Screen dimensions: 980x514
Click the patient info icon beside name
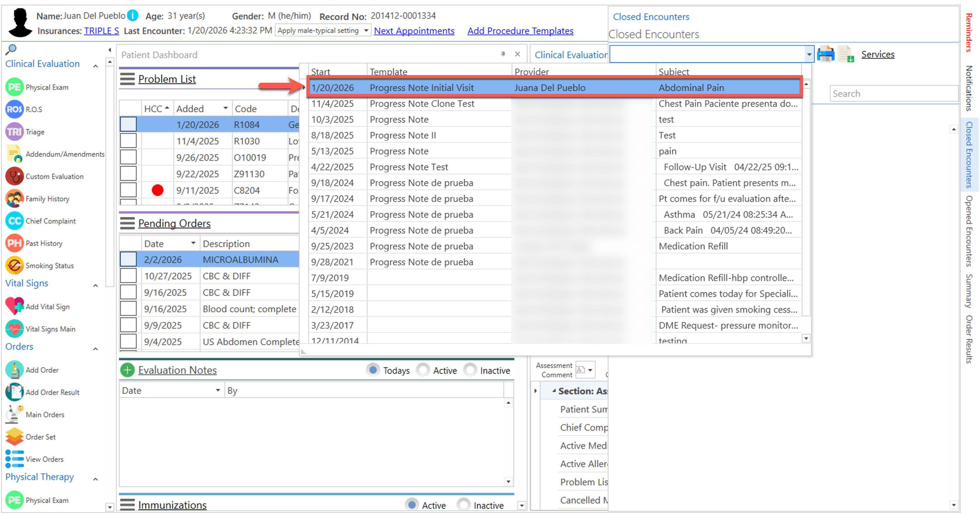[x=133, y=16]
